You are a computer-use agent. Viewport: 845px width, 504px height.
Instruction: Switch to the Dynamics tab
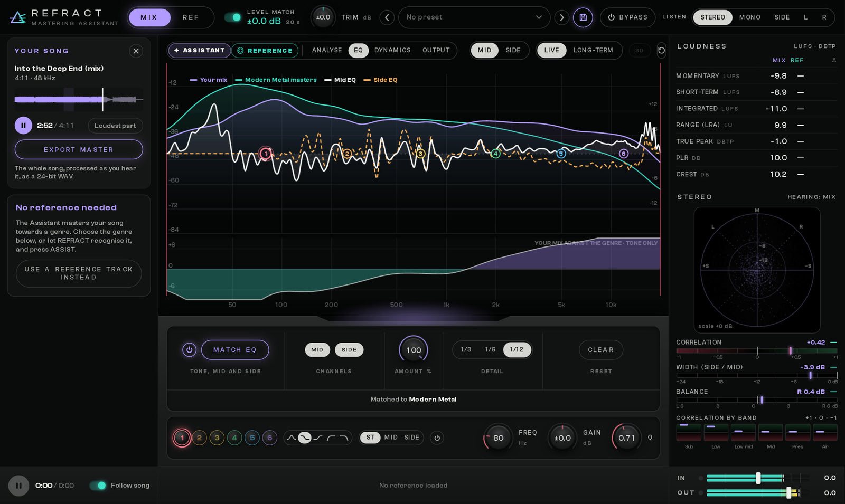click(x=392, y=50)
